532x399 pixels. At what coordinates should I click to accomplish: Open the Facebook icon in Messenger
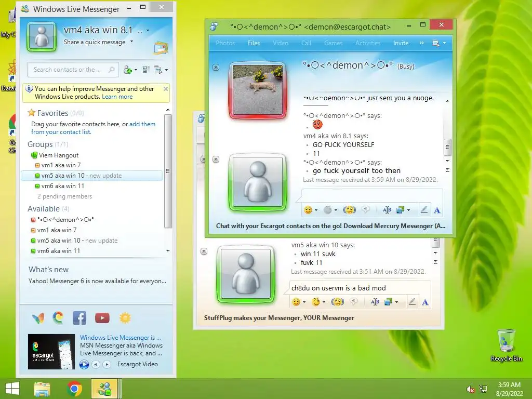pos(79,318)
